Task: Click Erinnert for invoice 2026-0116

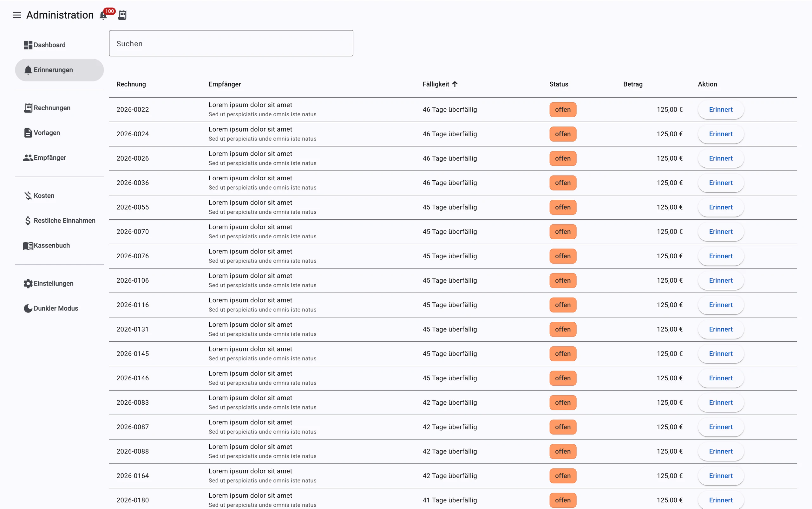Action: coord(721,305)
